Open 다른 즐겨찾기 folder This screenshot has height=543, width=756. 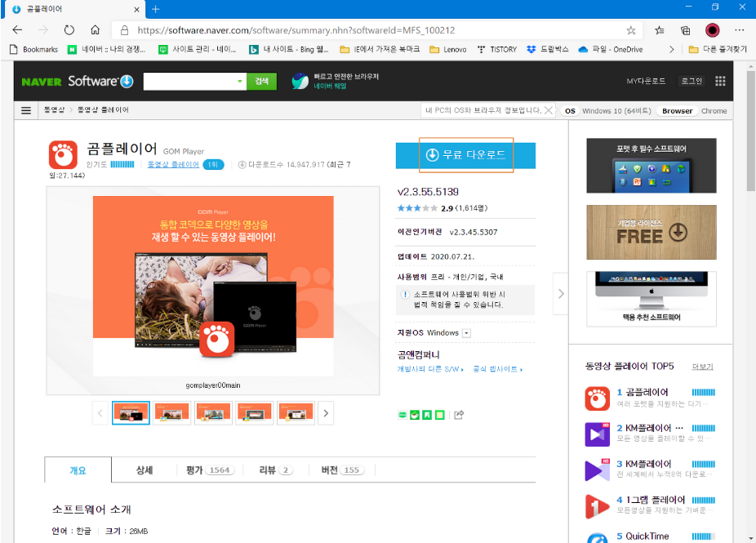718,49
